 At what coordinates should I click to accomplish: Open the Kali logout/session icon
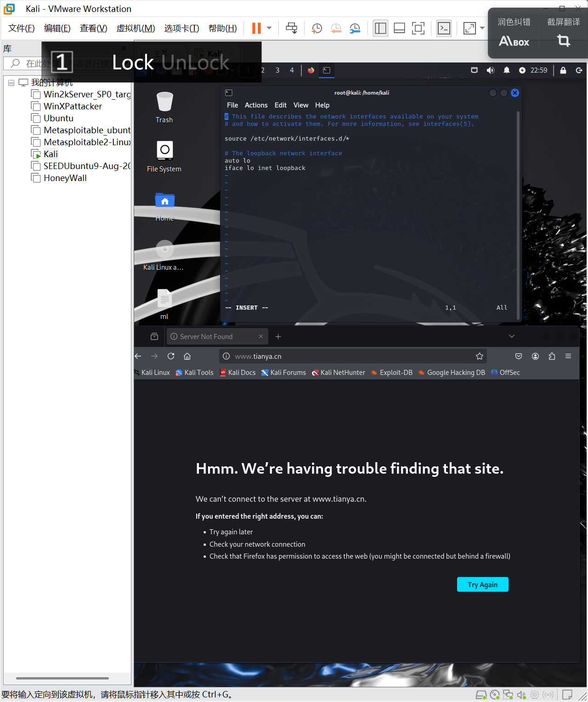tap(579, 70)
